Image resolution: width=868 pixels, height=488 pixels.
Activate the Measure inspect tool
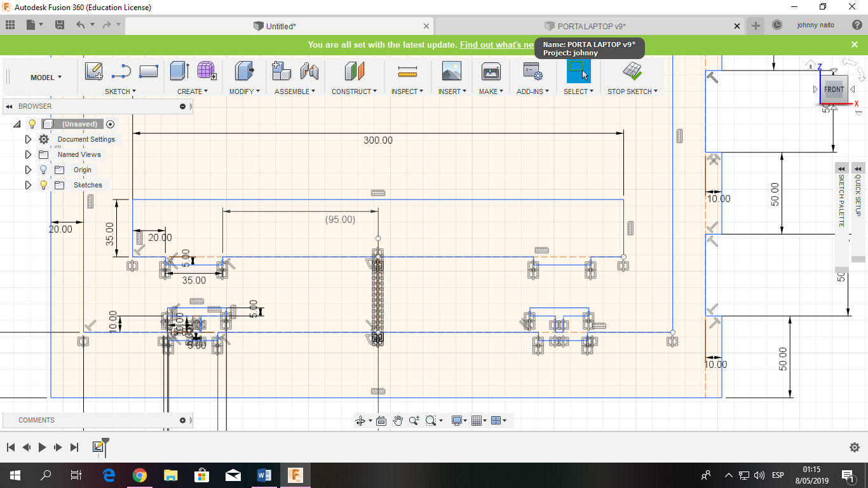[x=407, y=71]
